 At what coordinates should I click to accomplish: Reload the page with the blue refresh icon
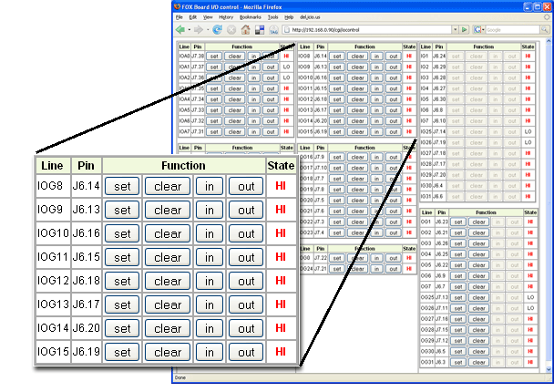click(x=217, y=30)
